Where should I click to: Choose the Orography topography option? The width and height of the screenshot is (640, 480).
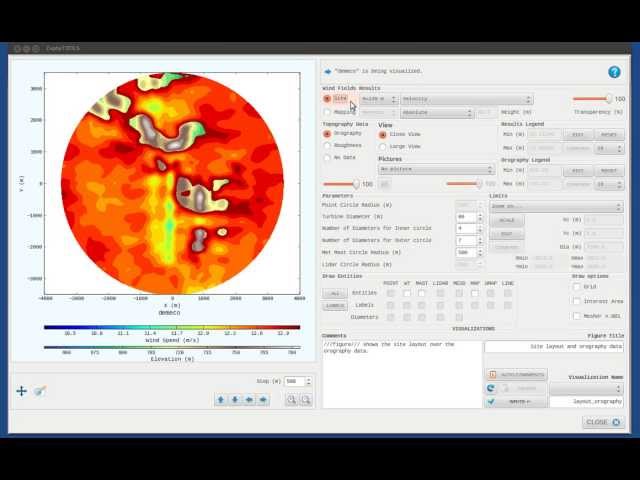327,133
